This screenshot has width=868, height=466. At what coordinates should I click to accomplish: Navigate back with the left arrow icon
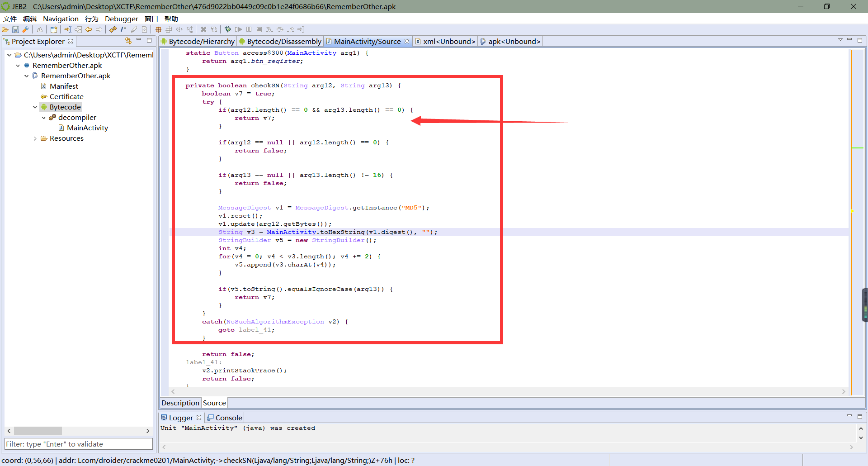(x=89, y=29)
